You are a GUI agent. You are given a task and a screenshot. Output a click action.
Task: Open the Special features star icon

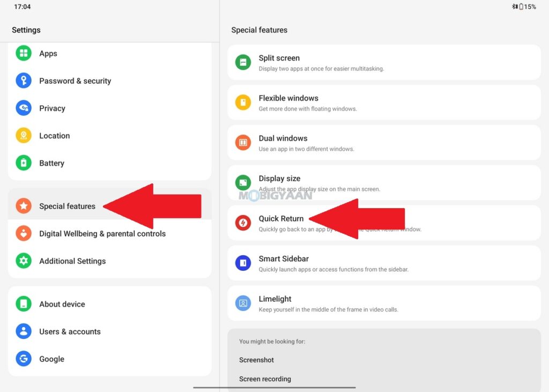pyautogui.click(x=24, y=206)
